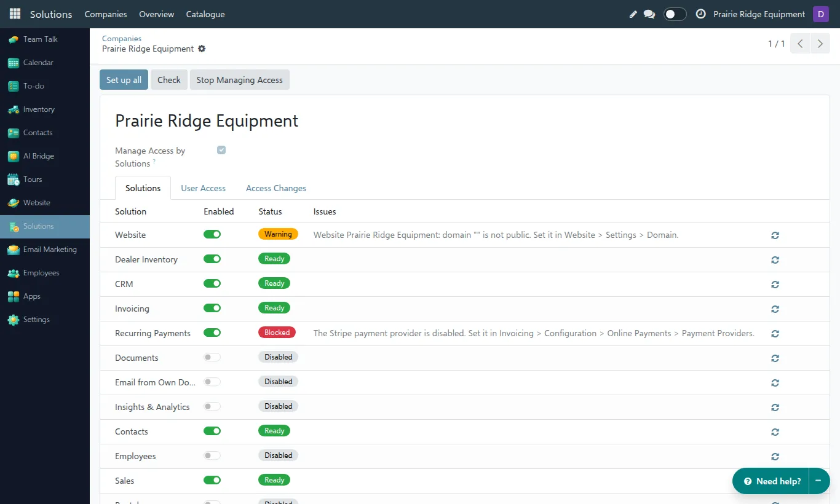
Task: Open the conversations chat bubbles icon
Action: [649, 14]
